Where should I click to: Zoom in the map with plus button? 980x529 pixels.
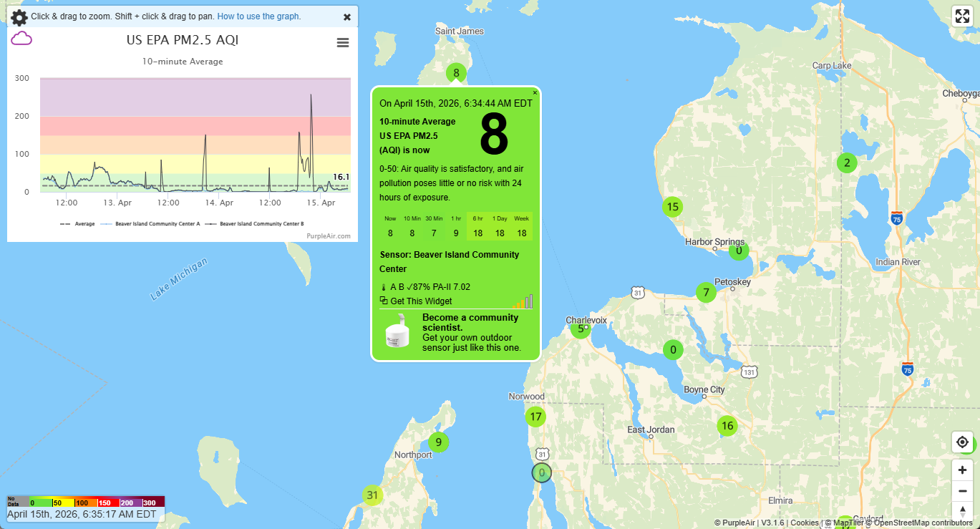962,470
